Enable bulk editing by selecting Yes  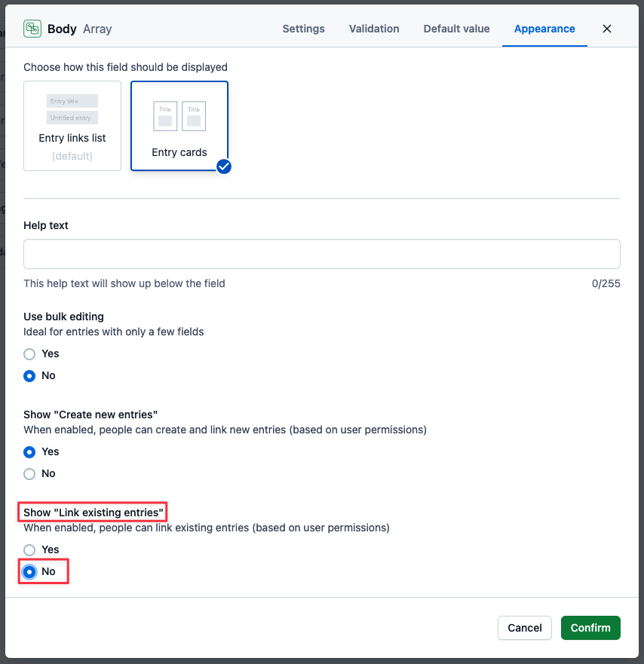click(30, 353)
